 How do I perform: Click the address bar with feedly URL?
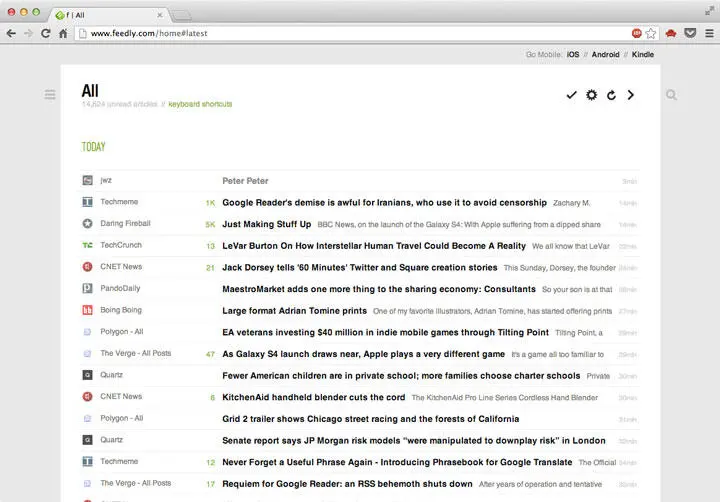tap(351, 33)
